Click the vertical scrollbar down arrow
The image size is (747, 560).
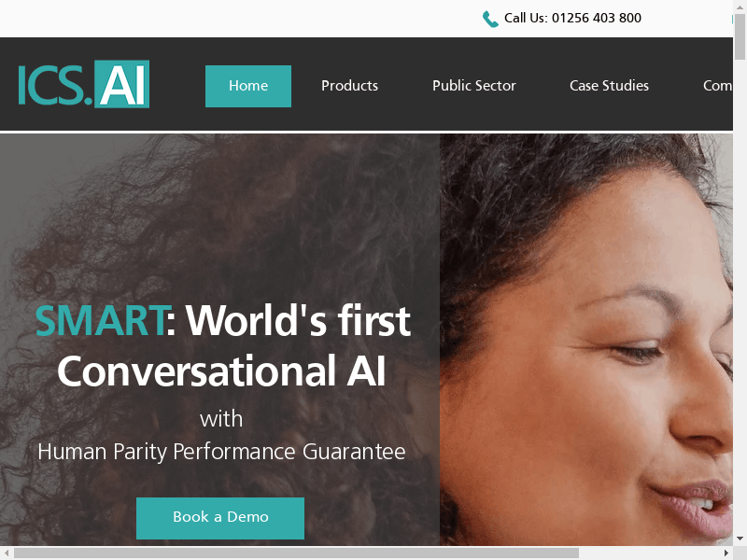point(740,539)
